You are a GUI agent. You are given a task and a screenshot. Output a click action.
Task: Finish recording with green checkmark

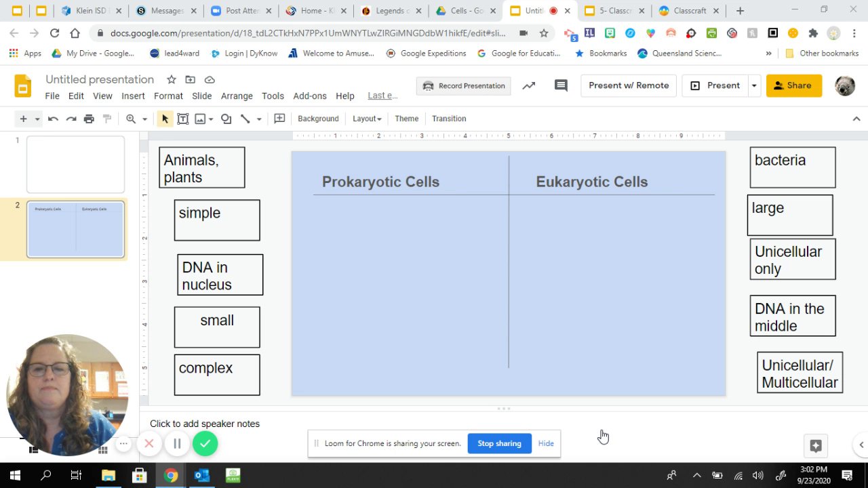(x=205, y=443)
